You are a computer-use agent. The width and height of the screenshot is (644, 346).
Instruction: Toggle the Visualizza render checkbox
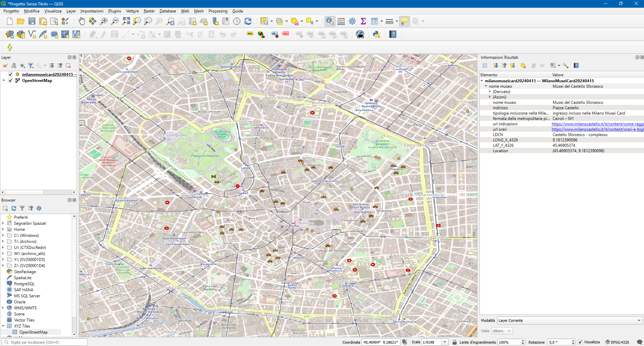580,342
